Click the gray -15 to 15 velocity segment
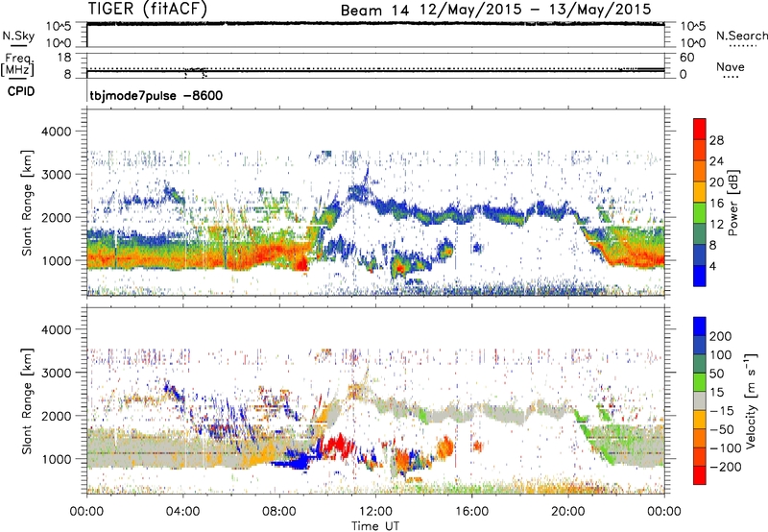This screenshot has height=532, width=768. [700, 400]
